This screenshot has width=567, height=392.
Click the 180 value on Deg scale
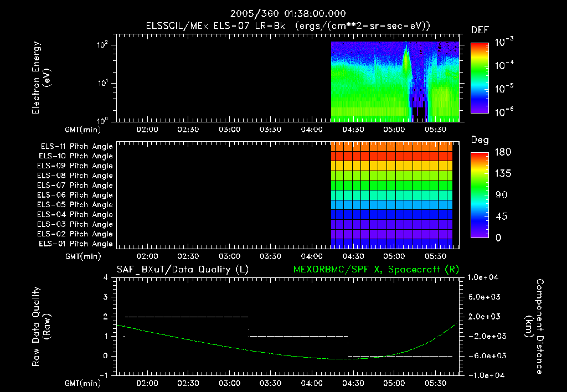pos(503,152)
